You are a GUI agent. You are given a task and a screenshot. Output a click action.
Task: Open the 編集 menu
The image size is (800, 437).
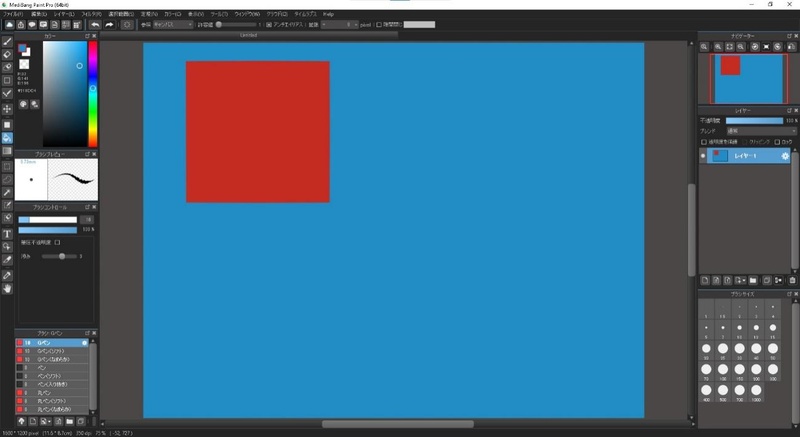click(x=39, y=14)
